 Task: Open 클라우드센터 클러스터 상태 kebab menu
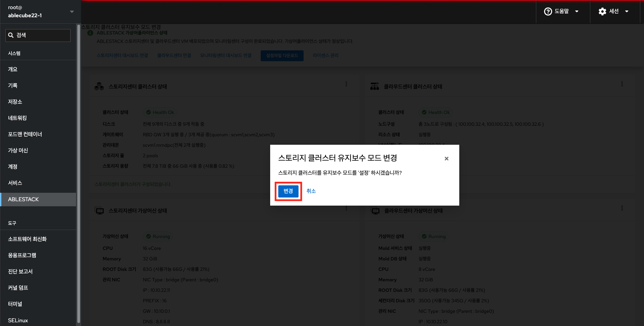tap(622, 84)
